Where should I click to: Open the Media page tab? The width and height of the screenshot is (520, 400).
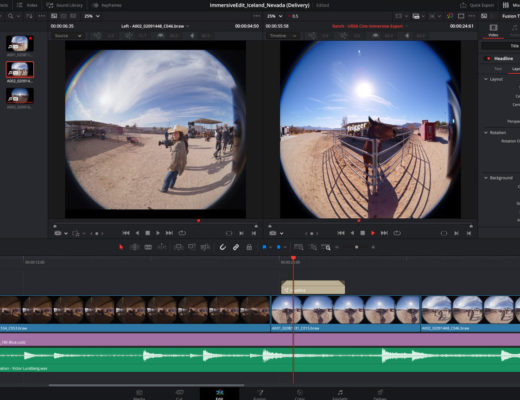pos(139,394)
